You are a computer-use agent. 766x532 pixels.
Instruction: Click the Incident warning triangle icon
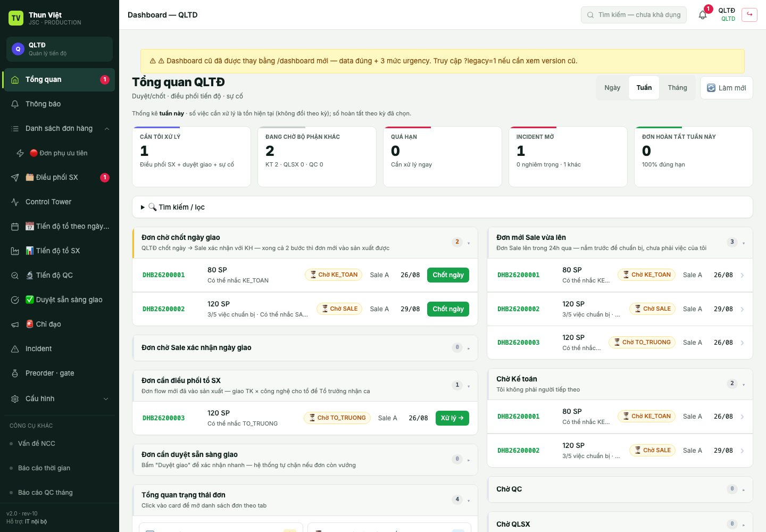(x=15, y=349)
